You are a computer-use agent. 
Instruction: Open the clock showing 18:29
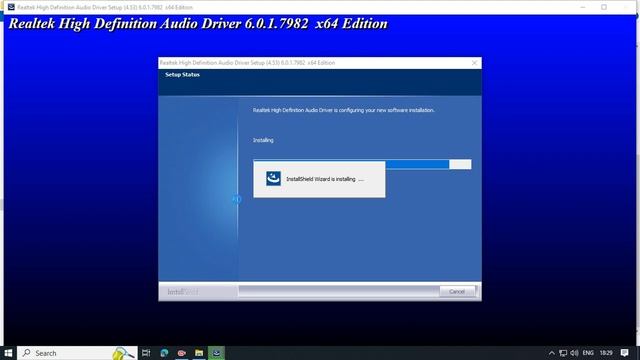(x=606, y=353)
